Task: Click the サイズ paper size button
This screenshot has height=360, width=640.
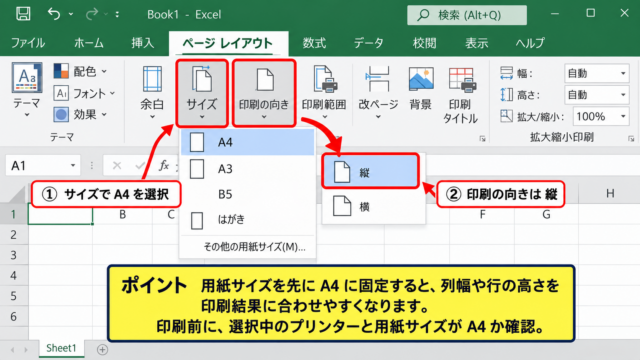Action: (202, 93)
